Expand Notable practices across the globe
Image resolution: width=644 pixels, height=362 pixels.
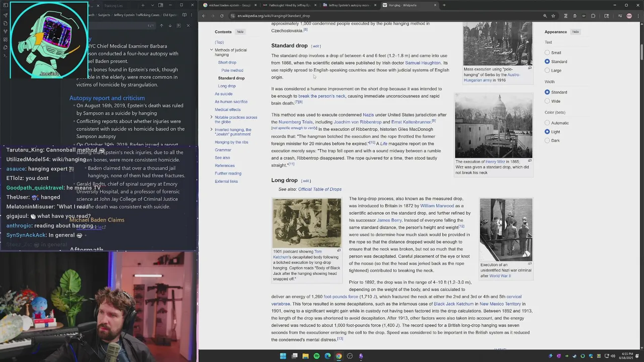[211, 117]
